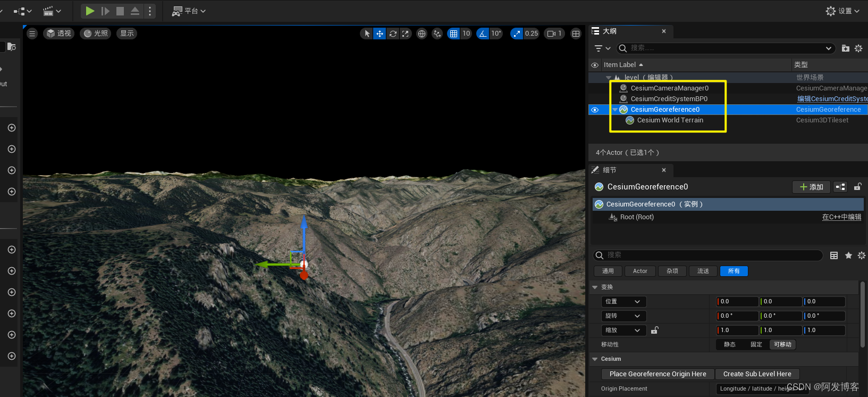Select the 杂项 filter tab
The image size is (868, 397).
click(x=672, y=271)
